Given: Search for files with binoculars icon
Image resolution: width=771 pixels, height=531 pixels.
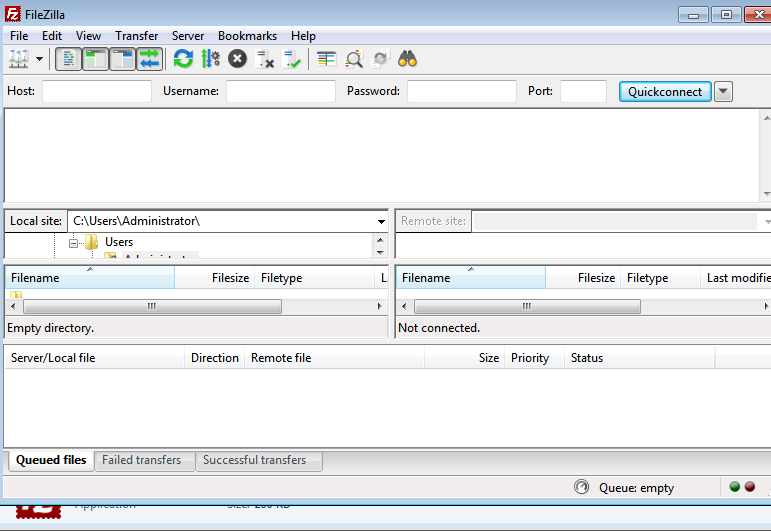Looking at the screenshot, I should coord(408,59).
